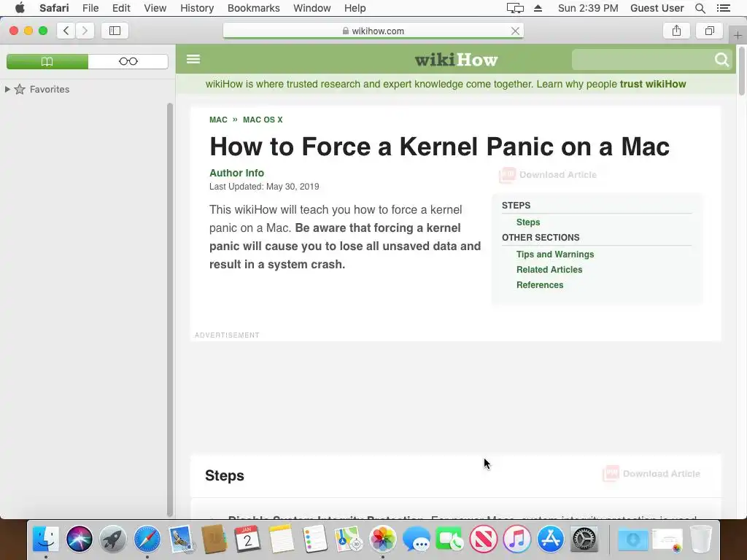Open the Apple menu
This screenshot has width=747, height=560.
pyautogui.click(x=20, y=8)
